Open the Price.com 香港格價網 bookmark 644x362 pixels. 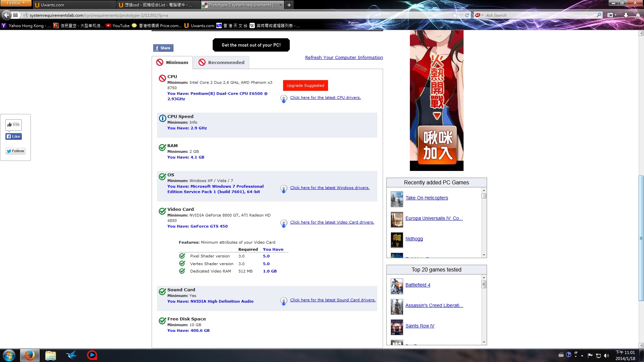(x=157, y=25)
